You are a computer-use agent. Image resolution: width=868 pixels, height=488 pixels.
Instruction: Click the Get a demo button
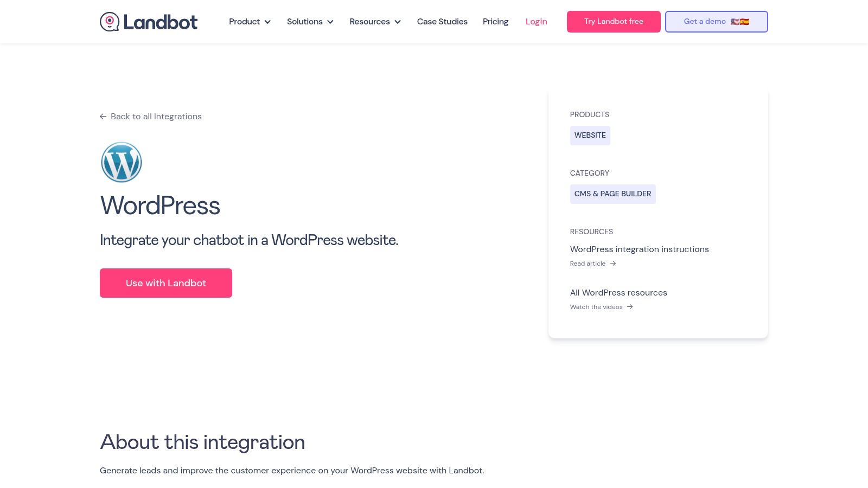tap(717, 22)
